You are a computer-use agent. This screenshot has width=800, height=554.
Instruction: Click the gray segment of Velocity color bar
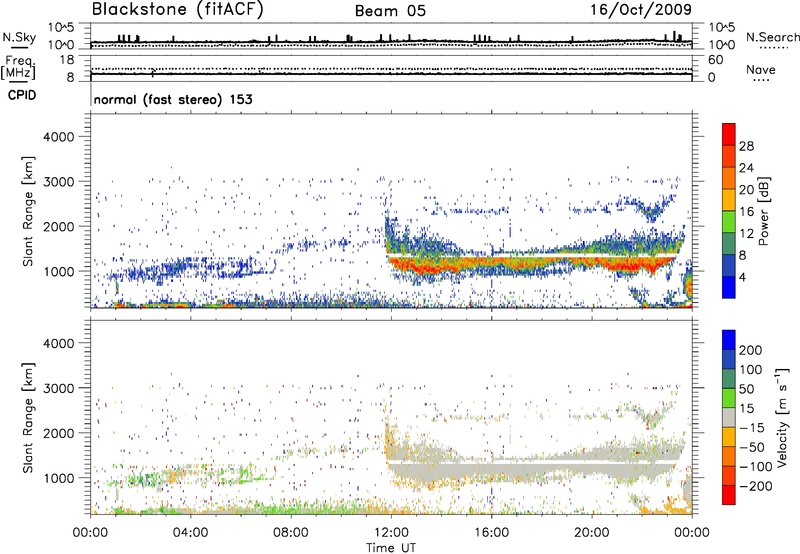pyautogui.click(x=729, y=418)
